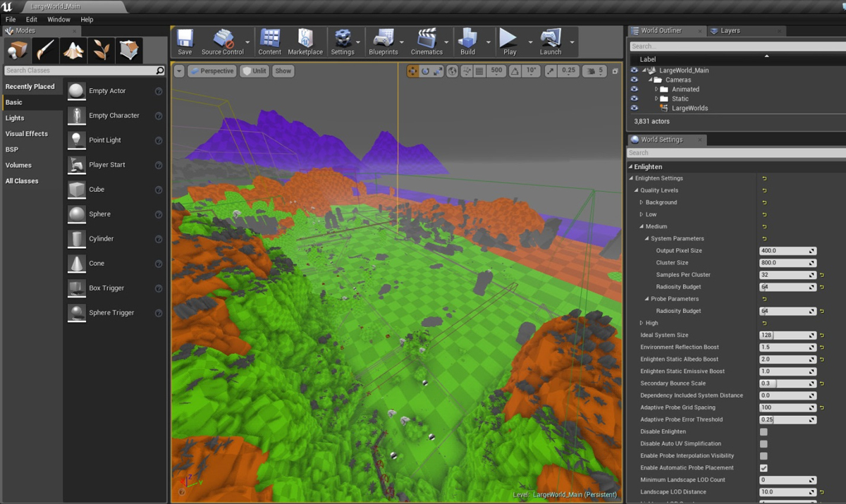Check Enable Probe Interpolation Visibility
846x504 pixels.
point(764,455)
